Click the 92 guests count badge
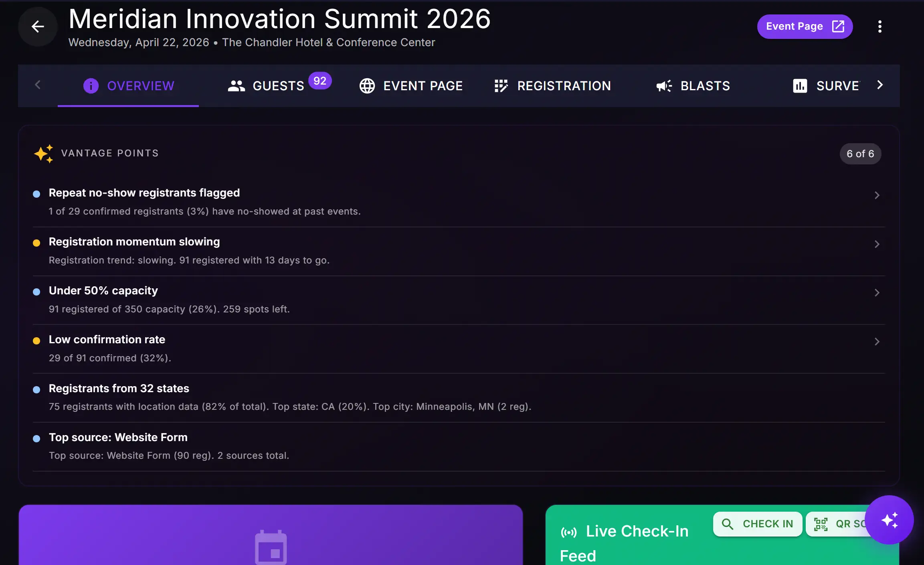Image resolution: width=924 pixels, height=565 pixels. (319, 80)
